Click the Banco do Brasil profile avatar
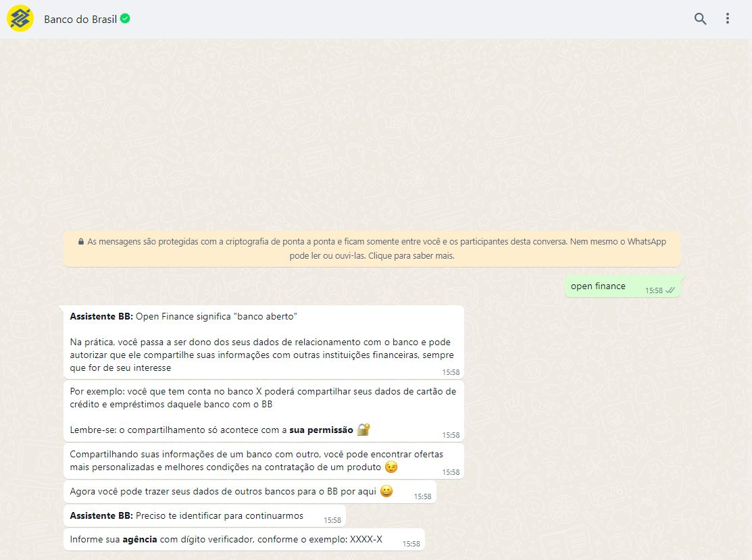 [x=20, y=18]
